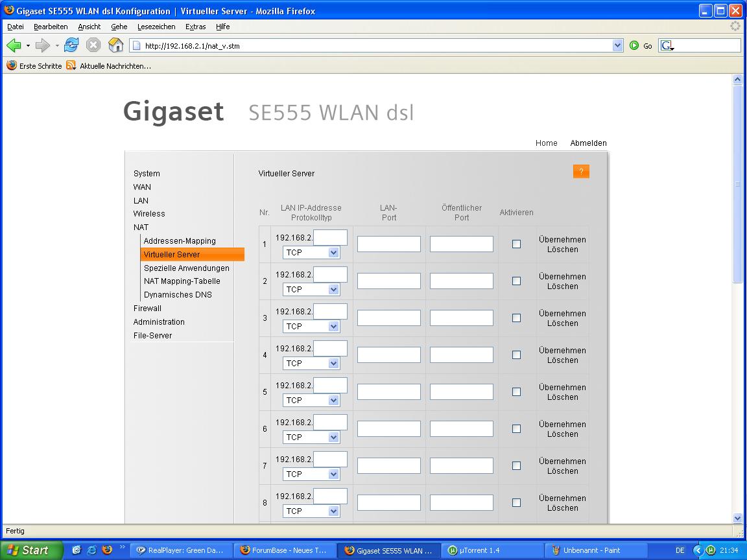Open the TCP protocol dropdown in row 1
Image resolution: width=747 pixels, height=560 pixels.
coord(311,252)
